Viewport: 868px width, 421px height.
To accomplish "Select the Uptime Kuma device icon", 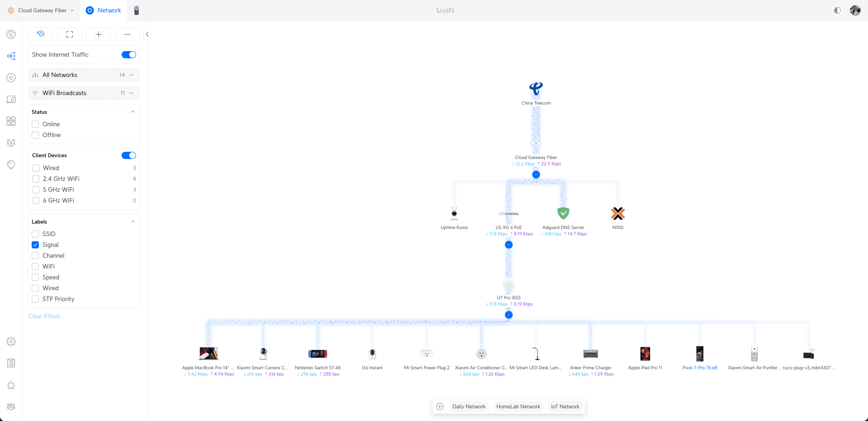I will click(x=454, y=213).
